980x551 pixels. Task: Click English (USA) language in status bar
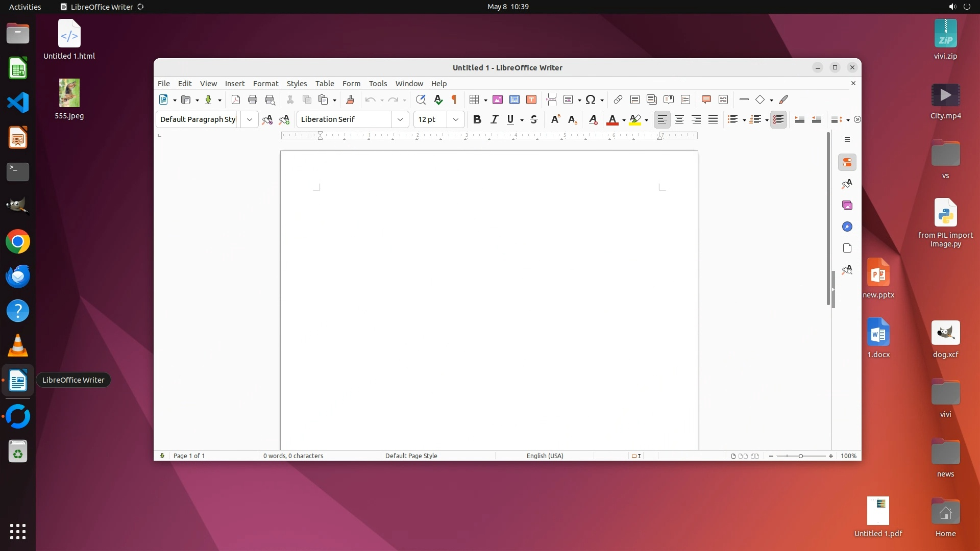pos(545,456)
